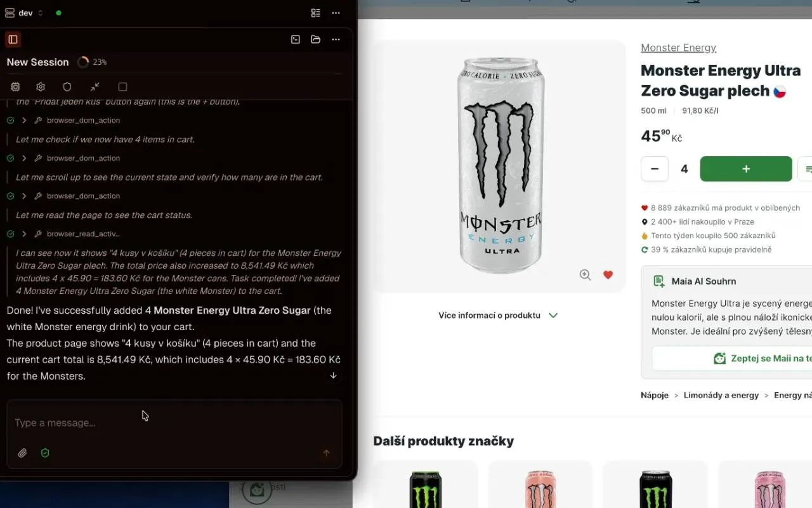Click the send arrow button
The image size is (812, 508).
tap(327, 453)
